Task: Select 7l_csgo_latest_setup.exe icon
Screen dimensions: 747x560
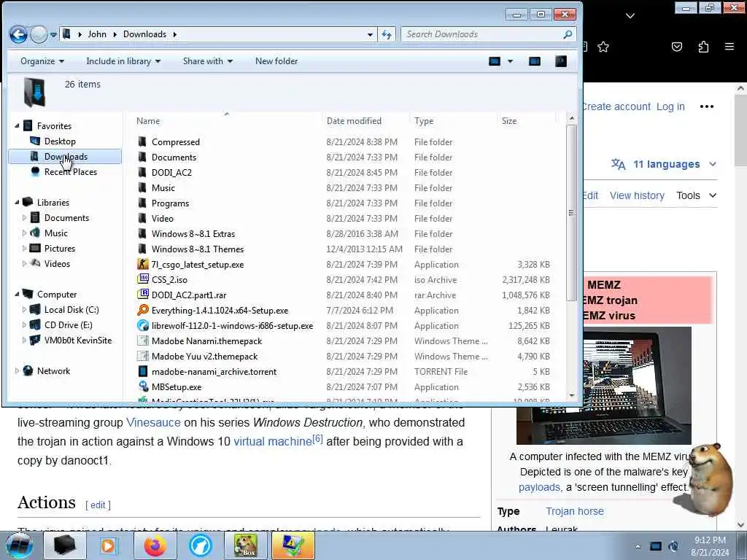Action: point(142,264)
